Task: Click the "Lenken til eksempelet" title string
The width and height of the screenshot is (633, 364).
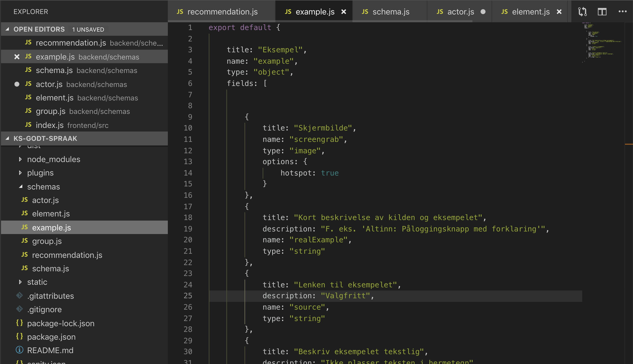Action: point(345,285)
